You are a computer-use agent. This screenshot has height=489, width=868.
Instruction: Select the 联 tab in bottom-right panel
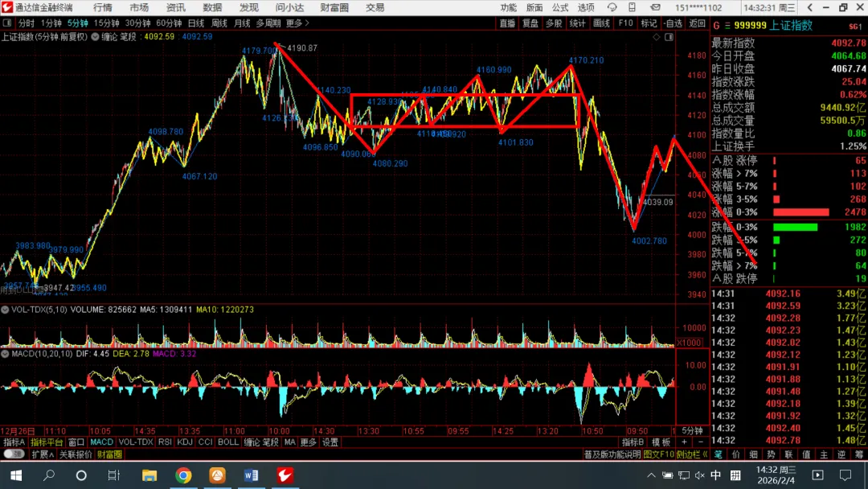click(789, 454)
